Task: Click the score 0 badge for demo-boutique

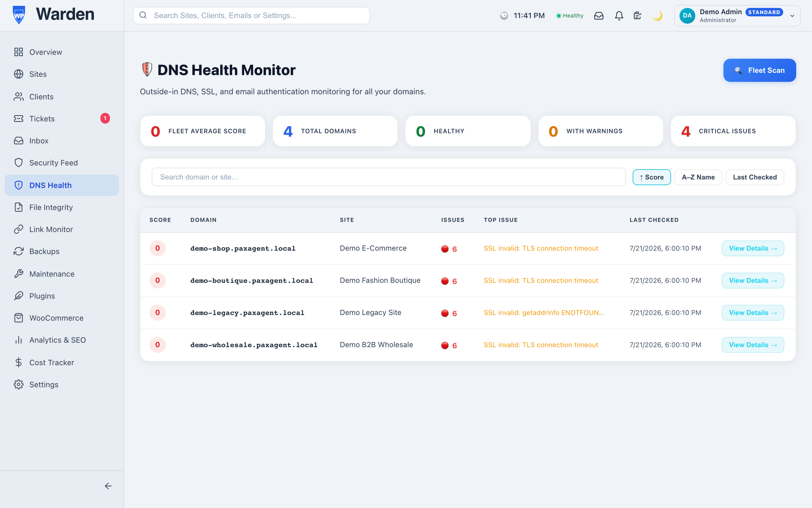Action: click(x=158, y=281)
